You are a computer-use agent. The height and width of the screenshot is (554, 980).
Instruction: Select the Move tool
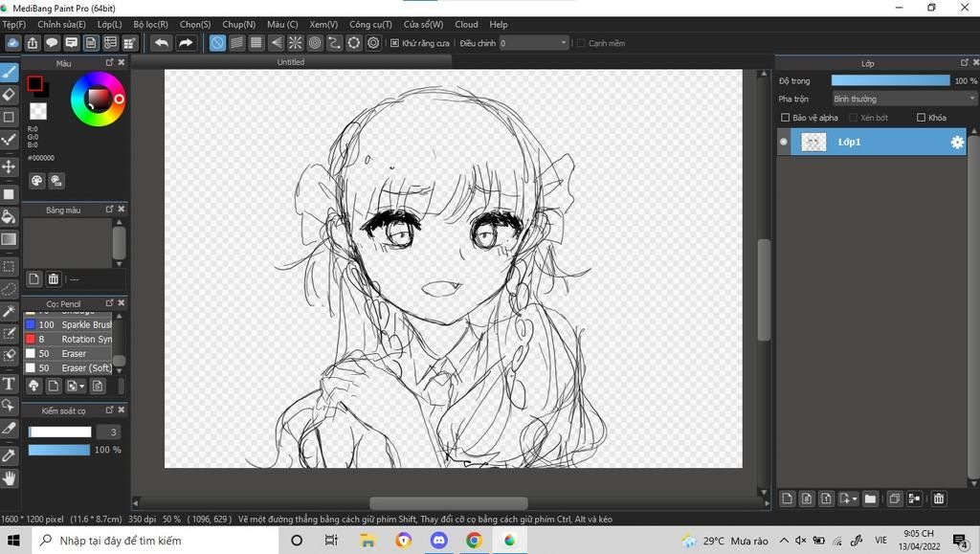[9, 166]
